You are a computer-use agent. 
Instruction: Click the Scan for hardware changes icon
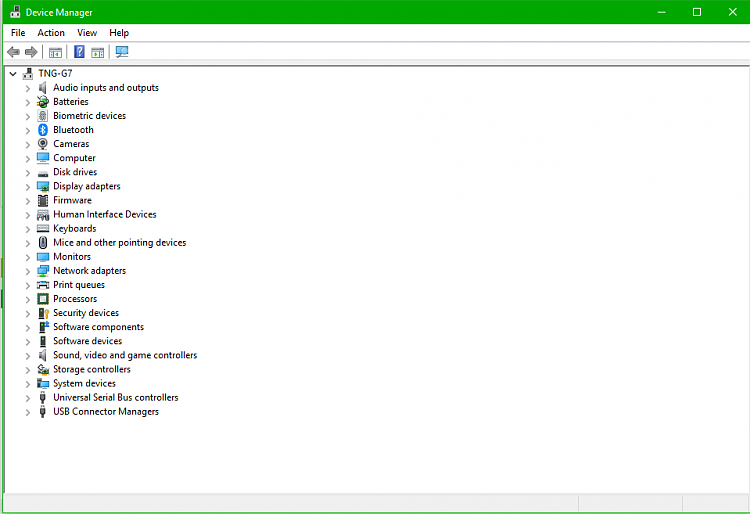tap(122, 52)
